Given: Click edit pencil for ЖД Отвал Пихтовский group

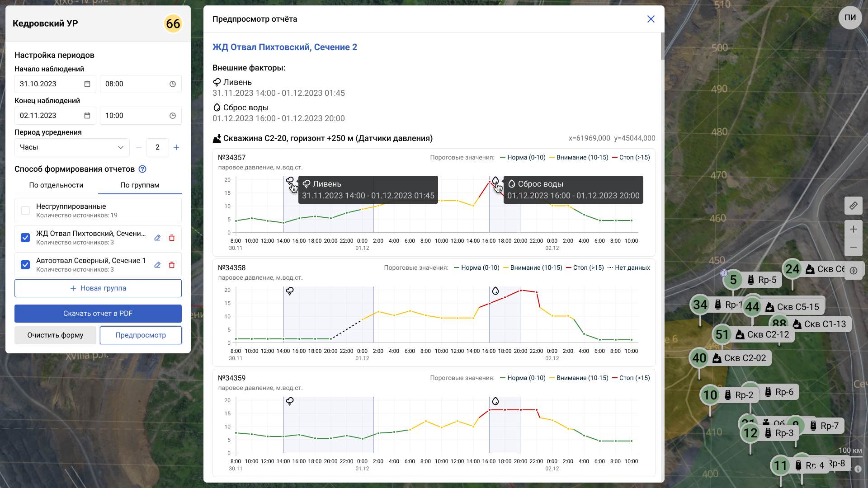Looking at the screenshot, I should (x=157, y=238).
